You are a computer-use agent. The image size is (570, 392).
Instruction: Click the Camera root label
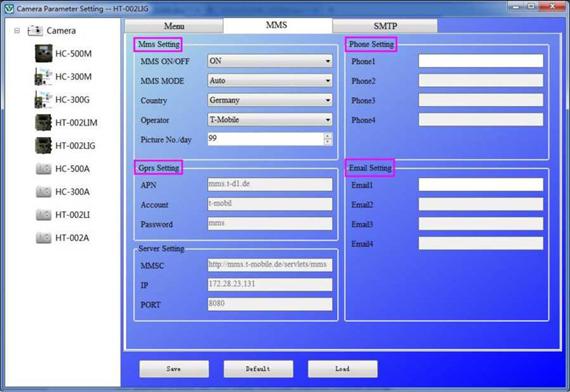[x=61, y=31]
